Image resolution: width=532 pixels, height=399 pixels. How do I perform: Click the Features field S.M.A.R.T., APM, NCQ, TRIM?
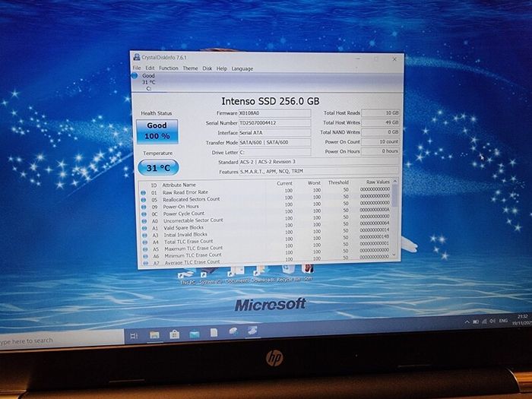[x=318, y=171]
